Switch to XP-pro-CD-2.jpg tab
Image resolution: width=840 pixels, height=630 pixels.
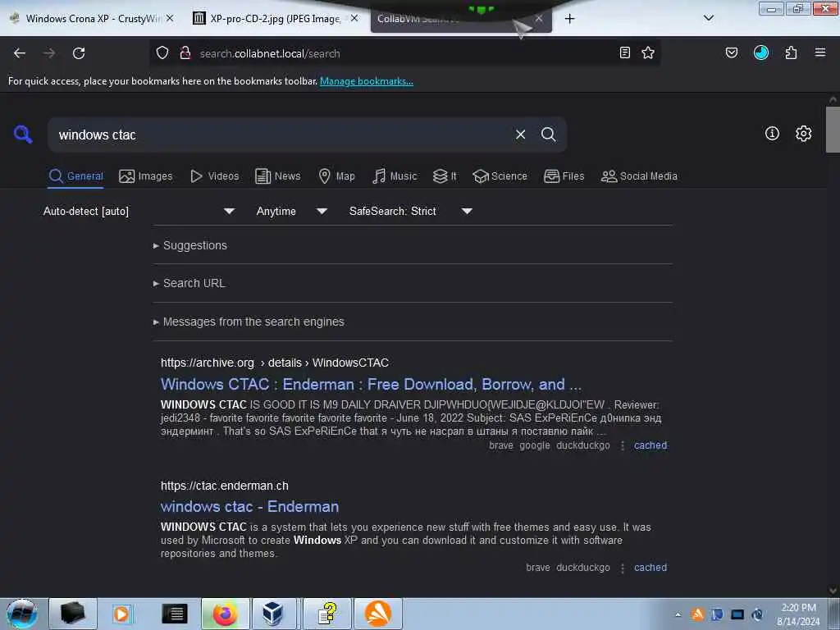pos(275,19)
